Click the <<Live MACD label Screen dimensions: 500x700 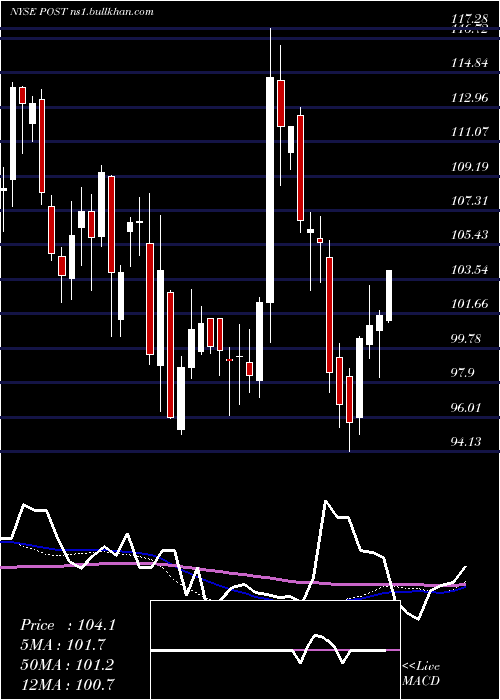coord(421,673)
